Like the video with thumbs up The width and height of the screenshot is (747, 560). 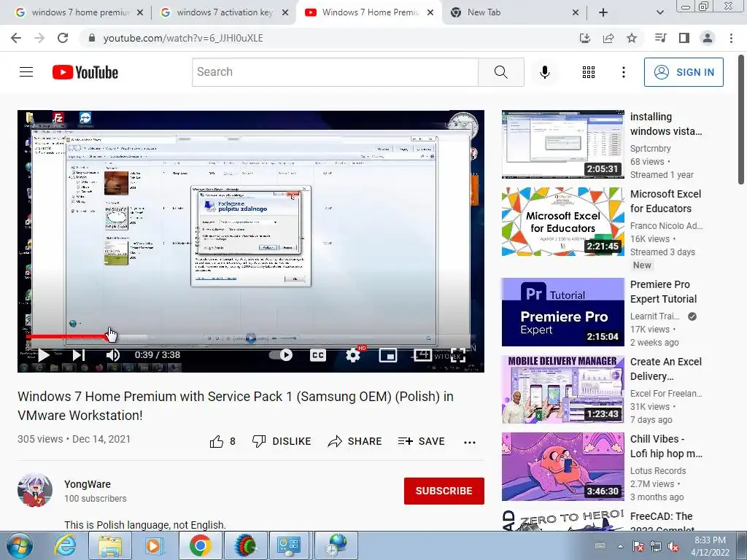pyautogui.click(x=222, y=441)
